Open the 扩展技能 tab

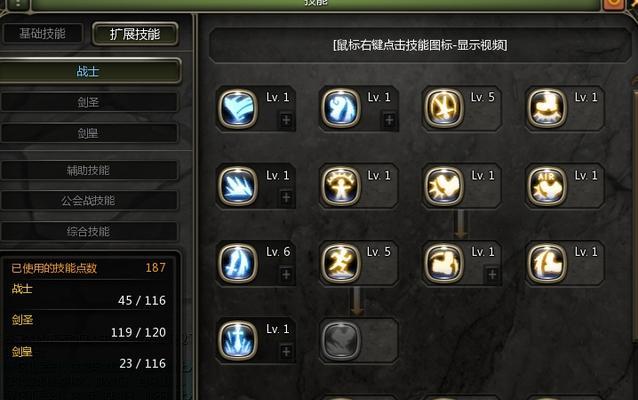click(135, 34)
